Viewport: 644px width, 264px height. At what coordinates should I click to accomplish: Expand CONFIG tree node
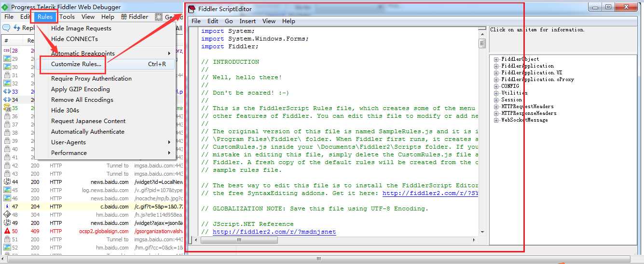496,86
